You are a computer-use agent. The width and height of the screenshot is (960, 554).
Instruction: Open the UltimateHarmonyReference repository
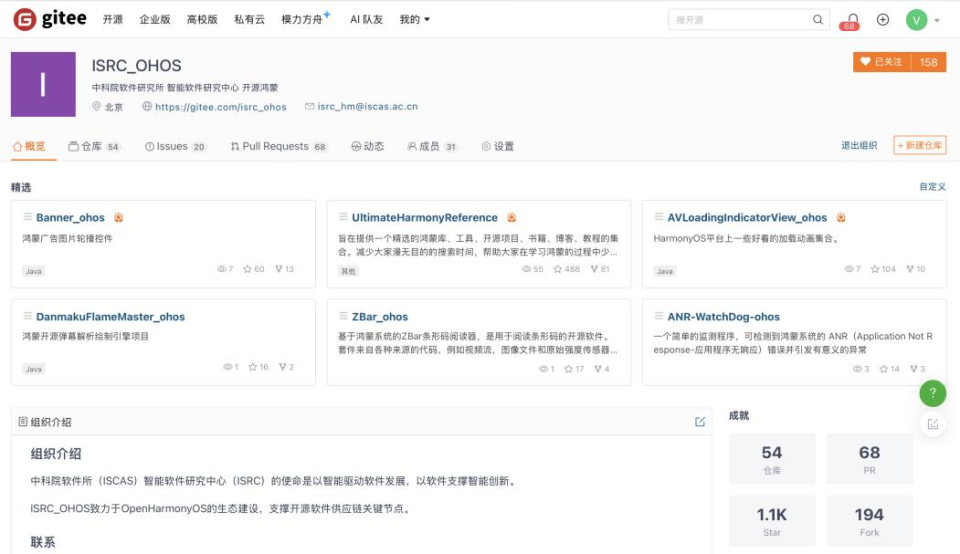tap(424, 217)
